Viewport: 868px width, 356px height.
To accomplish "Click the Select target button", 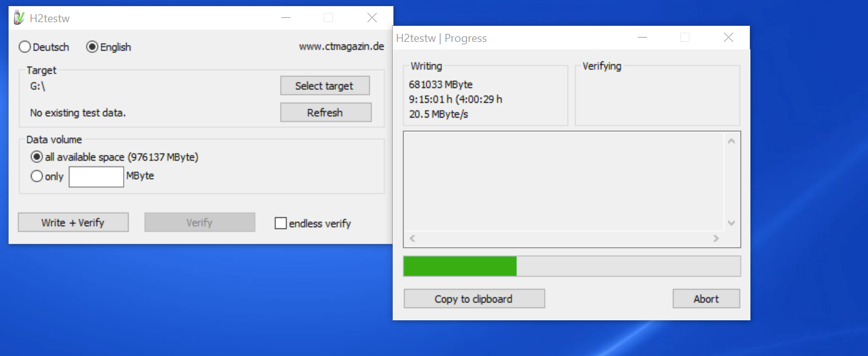I will point(324,86).
